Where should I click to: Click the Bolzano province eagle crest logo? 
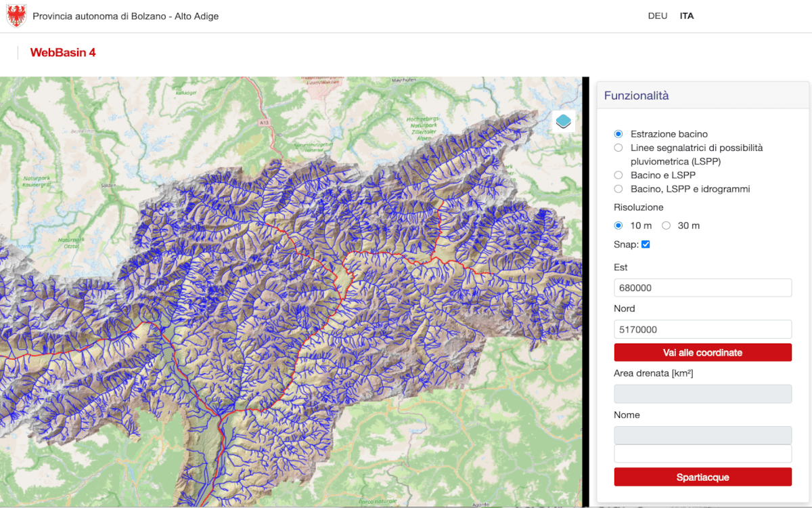coord(16,16)
